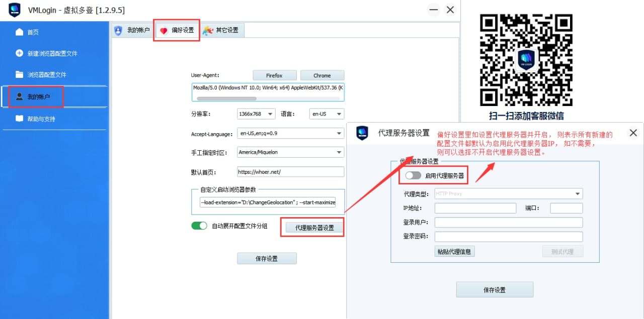The image size is (644, 319).
Task: Click the 代理服务器设置 button
Action: coord(314,228)
